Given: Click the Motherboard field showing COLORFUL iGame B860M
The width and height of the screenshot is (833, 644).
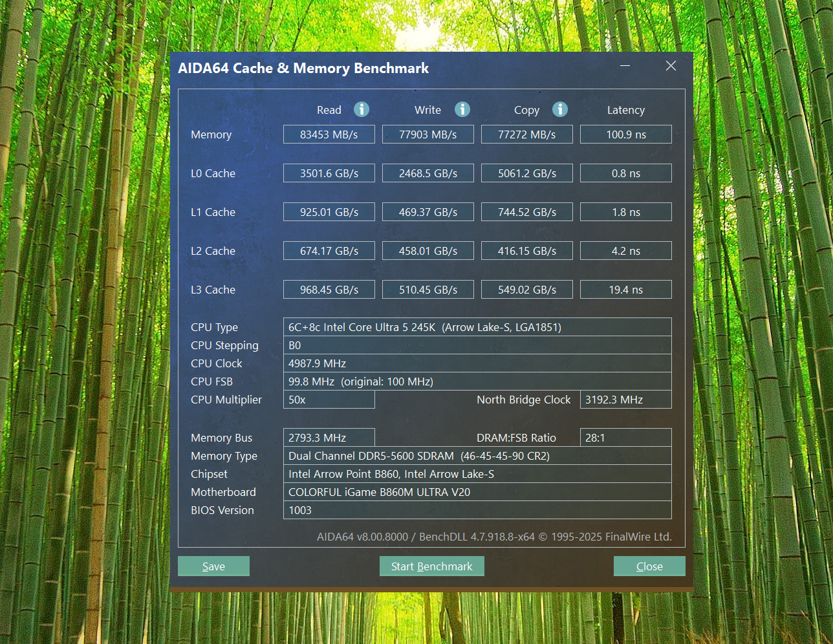Looking at the screenshot, I should pyautogui.click(x=477, y=492).
